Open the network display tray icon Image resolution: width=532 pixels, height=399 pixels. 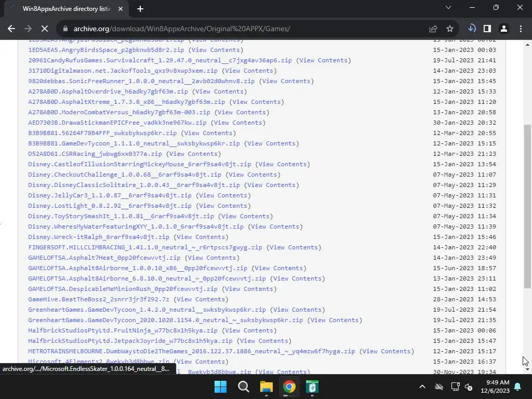point(455,387)
